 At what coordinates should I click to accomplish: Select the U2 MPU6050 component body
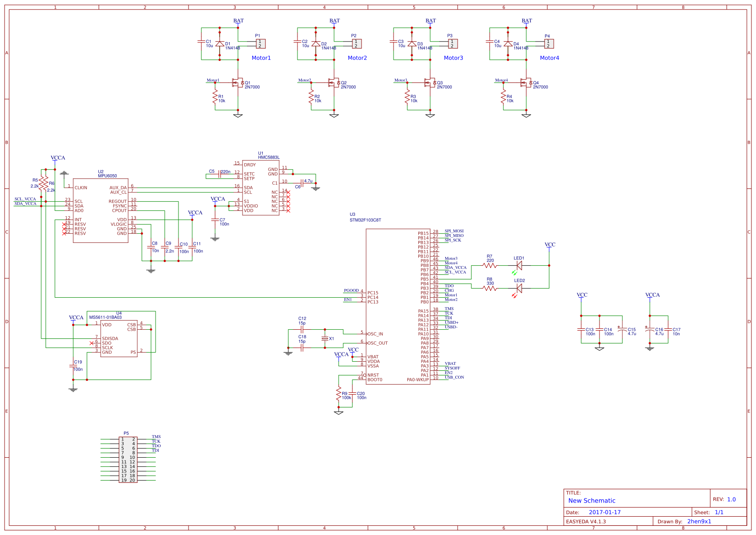100,210
